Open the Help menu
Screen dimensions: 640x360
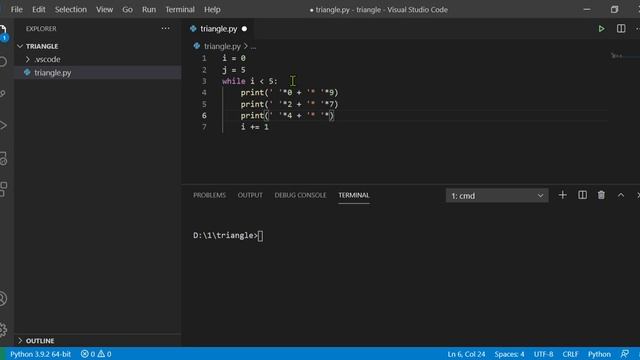[212, 9]
